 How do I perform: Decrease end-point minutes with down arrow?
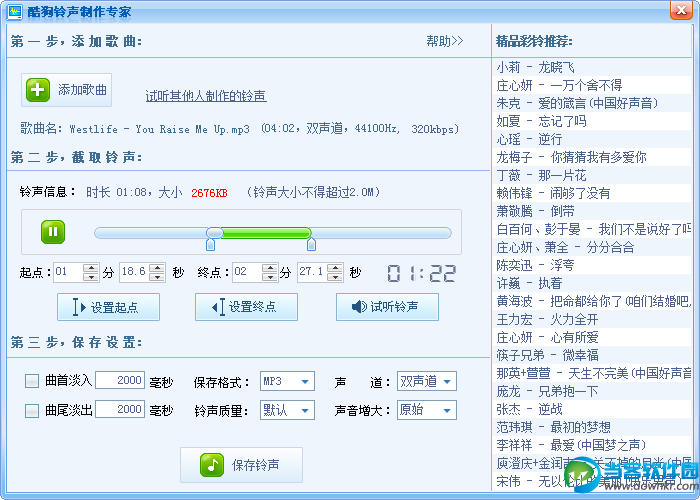click(270, 277)
